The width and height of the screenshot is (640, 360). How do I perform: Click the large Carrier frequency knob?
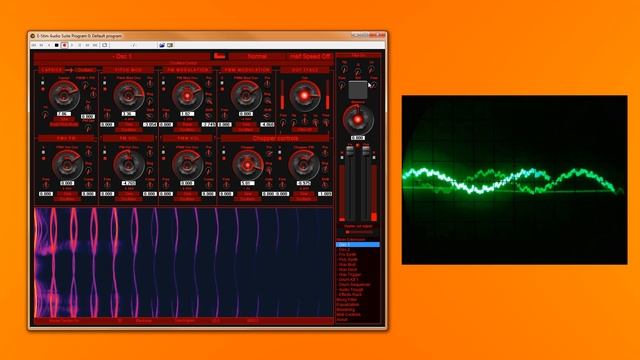click(x=64, y=96)
